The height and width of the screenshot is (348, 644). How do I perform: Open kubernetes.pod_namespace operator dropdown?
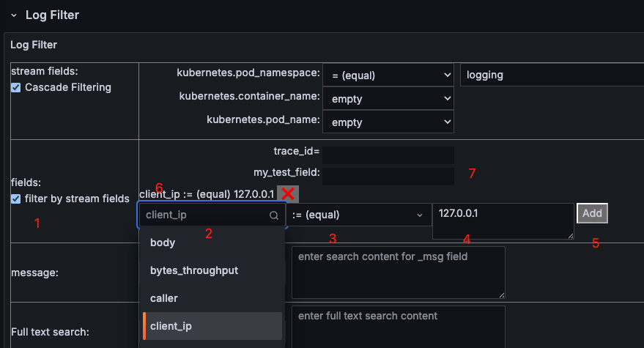click(388, 75)
